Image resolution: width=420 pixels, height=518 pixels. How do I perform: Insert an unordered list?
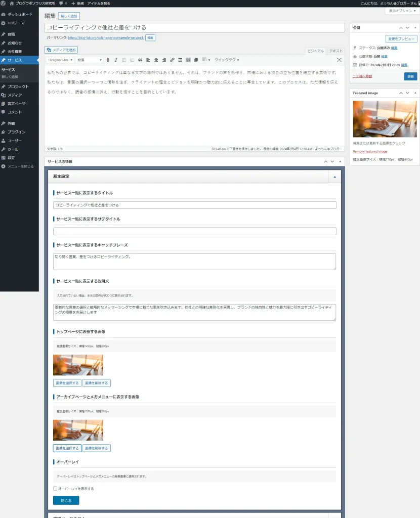pyautogui.click(x=123, y=59)
